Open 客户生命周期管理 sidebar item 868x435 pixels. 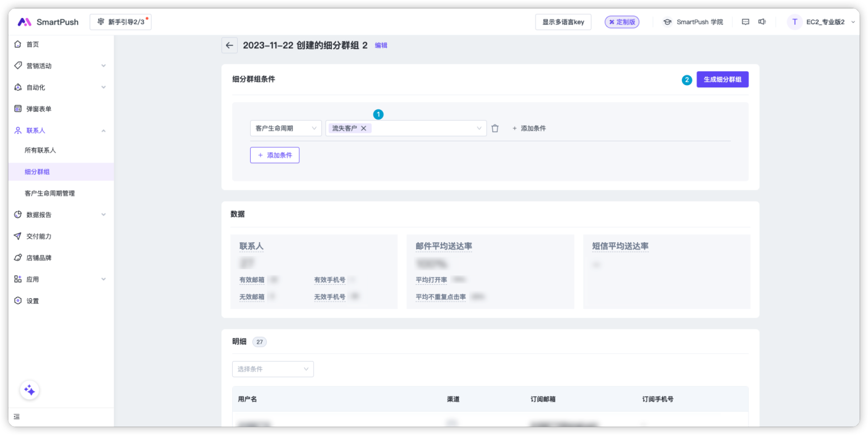coord(50,193)
